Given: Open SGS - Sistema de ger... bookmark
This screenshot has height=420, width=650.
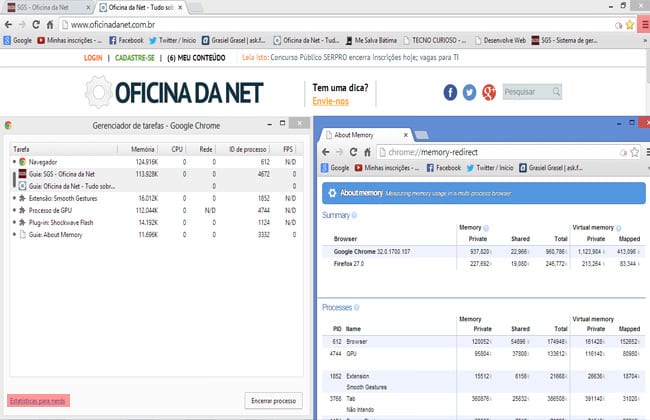Looking at the screenshot, I should click(x=565, y=40).
